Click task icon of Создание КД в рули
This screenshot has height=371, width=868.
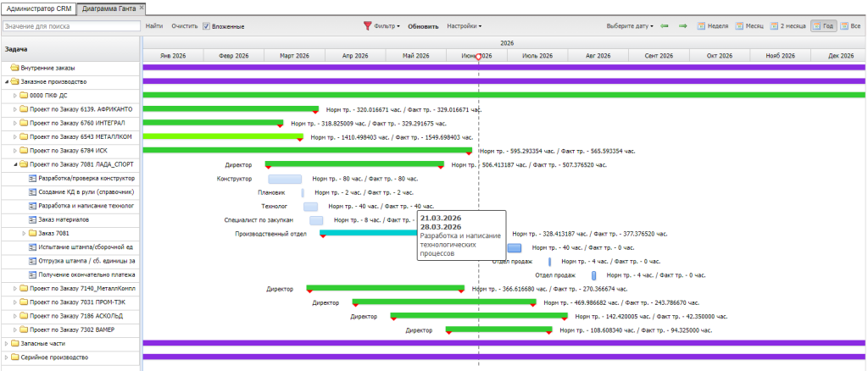(x=32, y=192)
